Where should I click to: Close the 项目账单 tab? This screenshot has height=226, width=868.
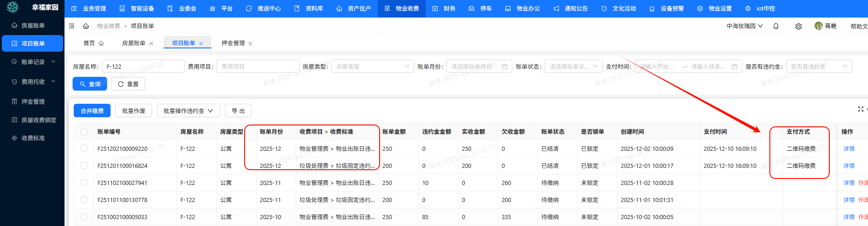201,43
